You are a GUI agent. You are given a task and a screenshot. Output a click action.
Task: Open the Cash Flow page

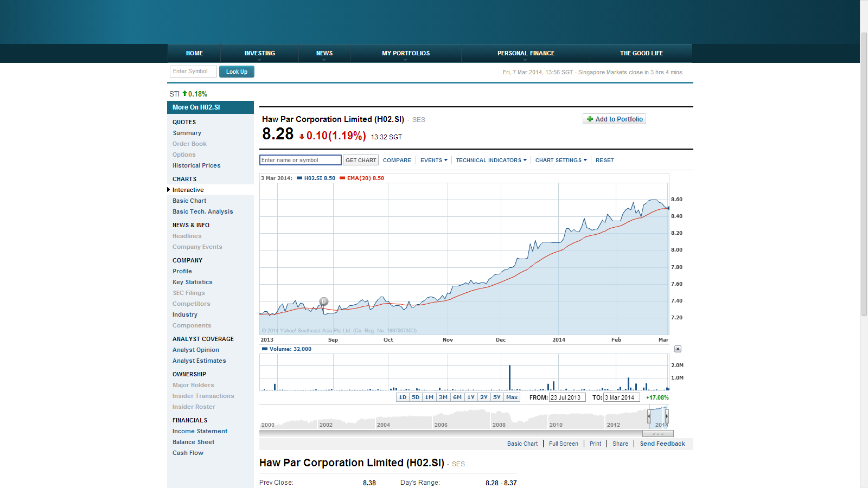188,453
